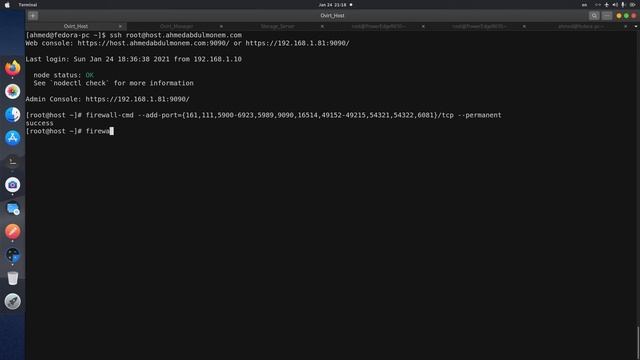Open the Finder-style file manager icon

coord(13,114)
